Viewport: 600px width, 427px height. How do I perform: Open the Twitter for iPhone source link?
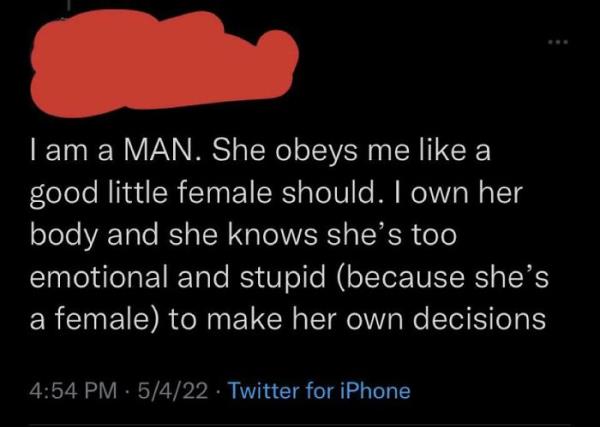[319, 391]
